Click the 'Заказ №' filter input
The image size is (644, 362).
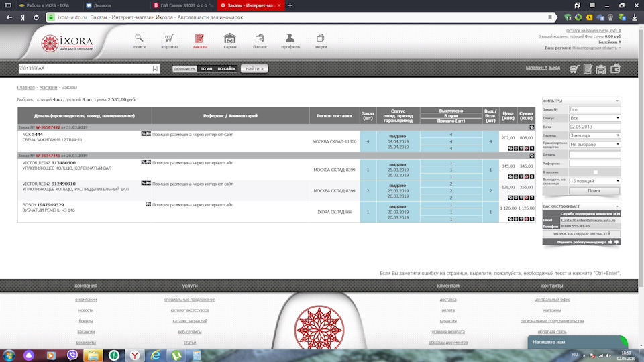(594, 109)
